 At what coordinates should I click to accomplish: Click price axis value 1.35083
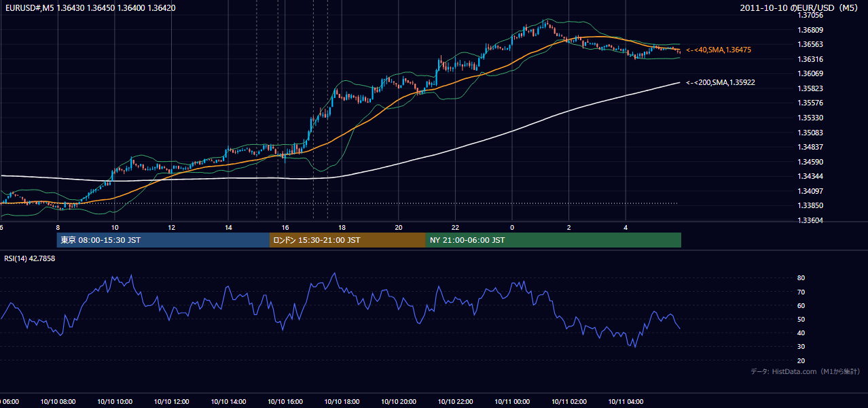812,133
